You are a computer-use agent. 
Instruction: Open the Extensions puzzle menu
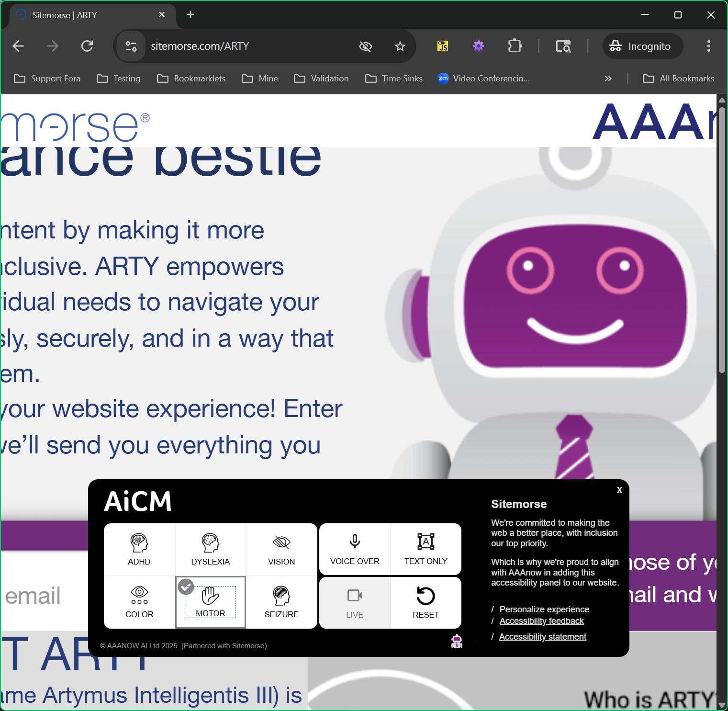(x=515, y=46)
